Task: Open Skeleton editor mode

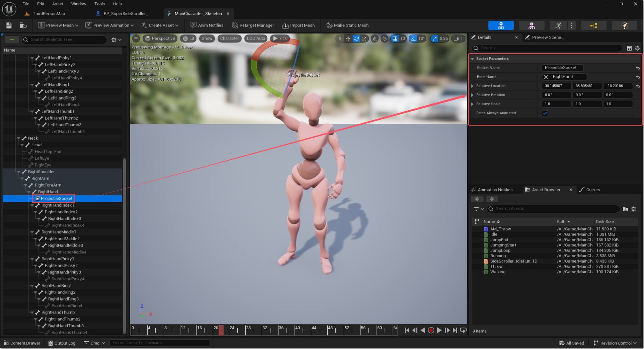Action: coord(501,25)
